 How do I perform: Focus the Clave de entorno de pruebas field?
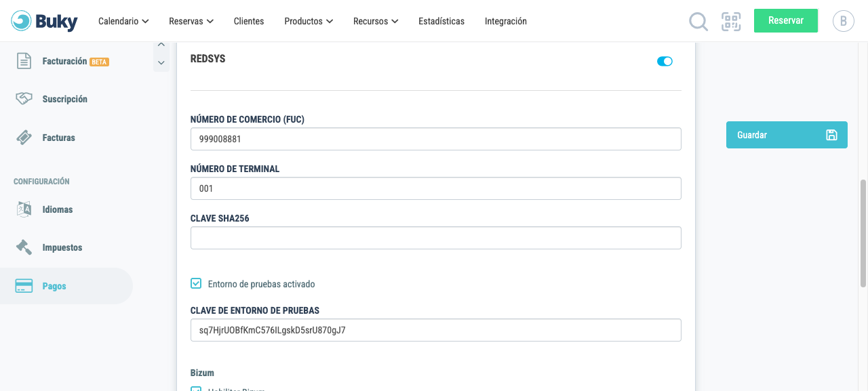(x=436, y=330)
